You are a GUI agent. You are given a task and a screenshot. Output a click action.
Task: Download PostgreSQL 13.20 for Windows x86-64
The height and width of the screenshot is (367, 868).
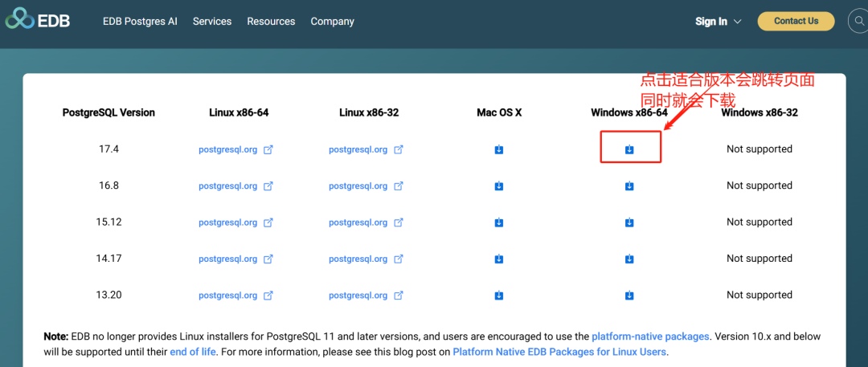point(629,296)
